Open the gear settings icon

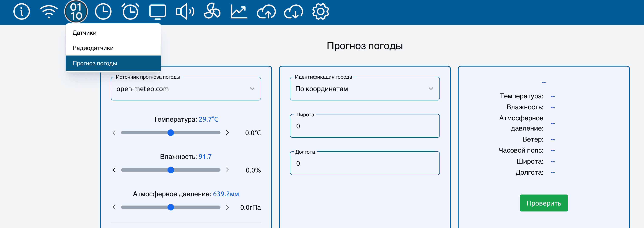321,11
